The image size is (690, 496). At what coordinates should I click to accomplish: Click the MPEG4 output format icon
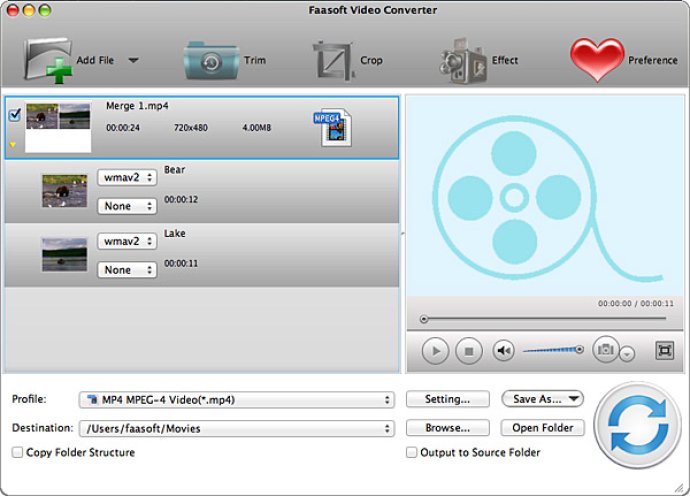tap(333, 127)
